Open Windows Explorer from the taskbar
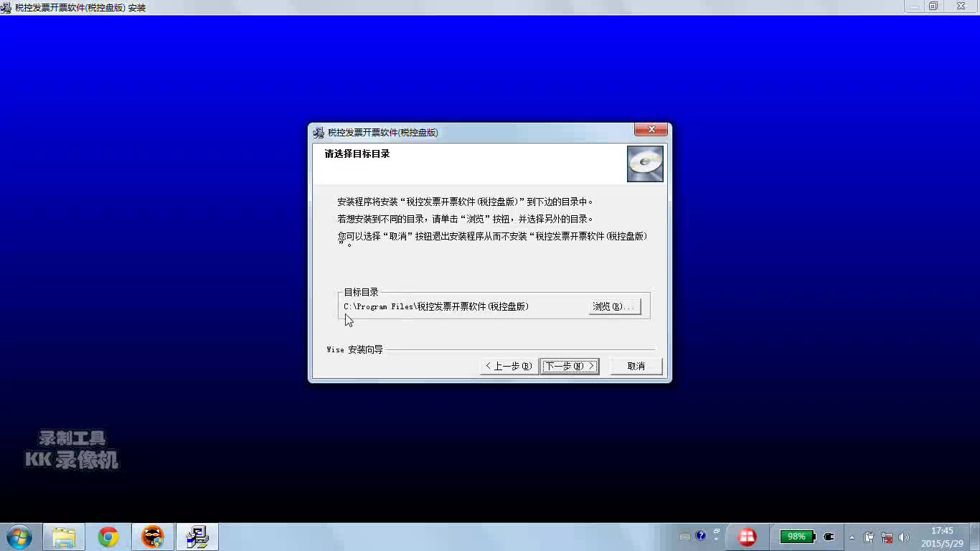980x551 pixels. click(x=63, y=536)
